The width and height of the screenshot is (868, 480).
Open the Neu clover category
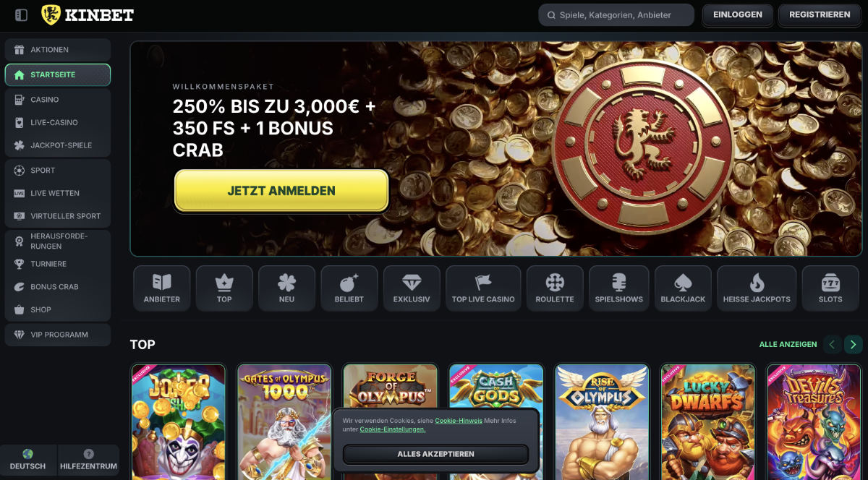point(286,288)
